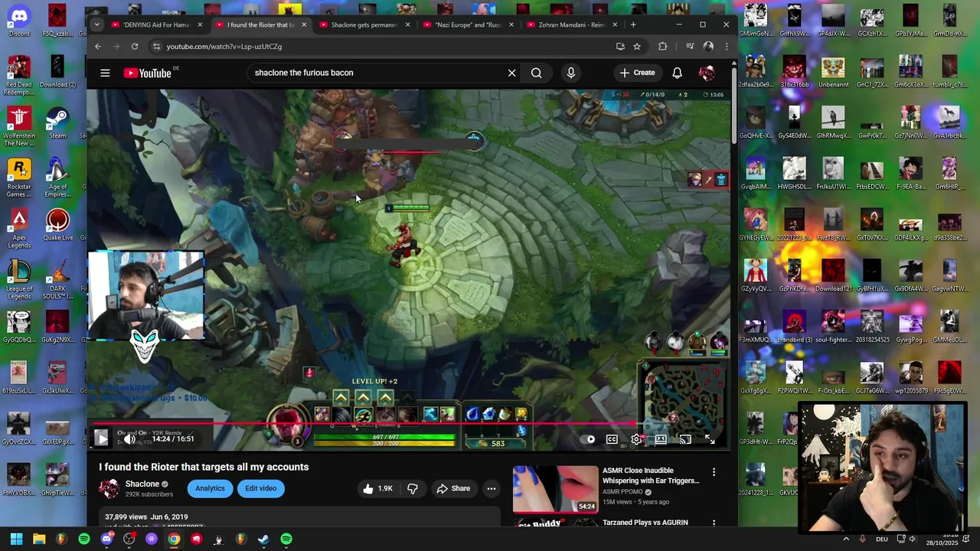Viewport: 980px width, 551px height.
Task: Open the Create upload button
Action: tap(638, 73)
